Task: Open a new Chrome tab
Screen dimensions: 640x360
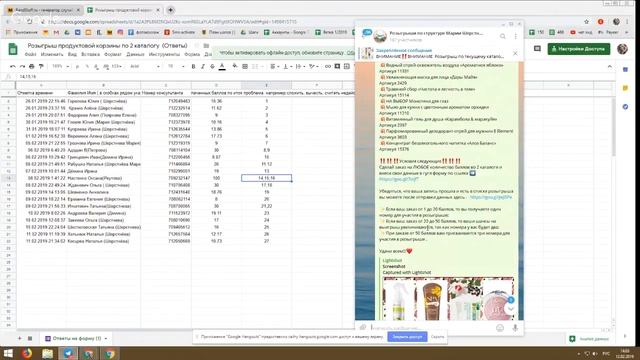Action: click(x=171, y=10)
